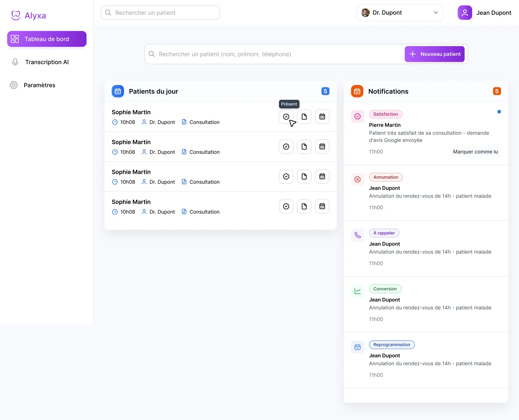This screenshot has height=420, width=519.
Task: Click the Satisfaction tag label
Action: [386, 114]
